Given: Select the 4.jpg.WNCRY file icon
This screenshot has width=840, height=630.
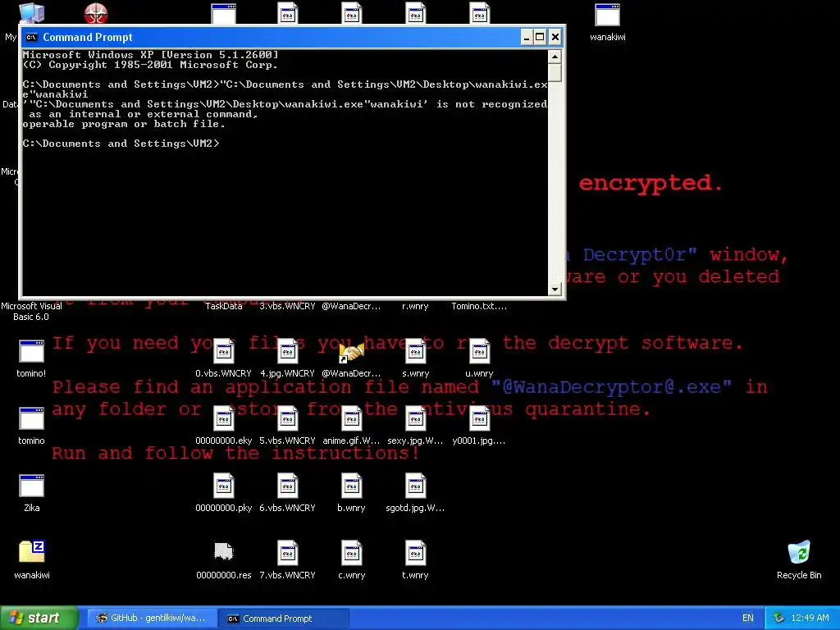Looking at the screenshot, I should coord(287,351).
